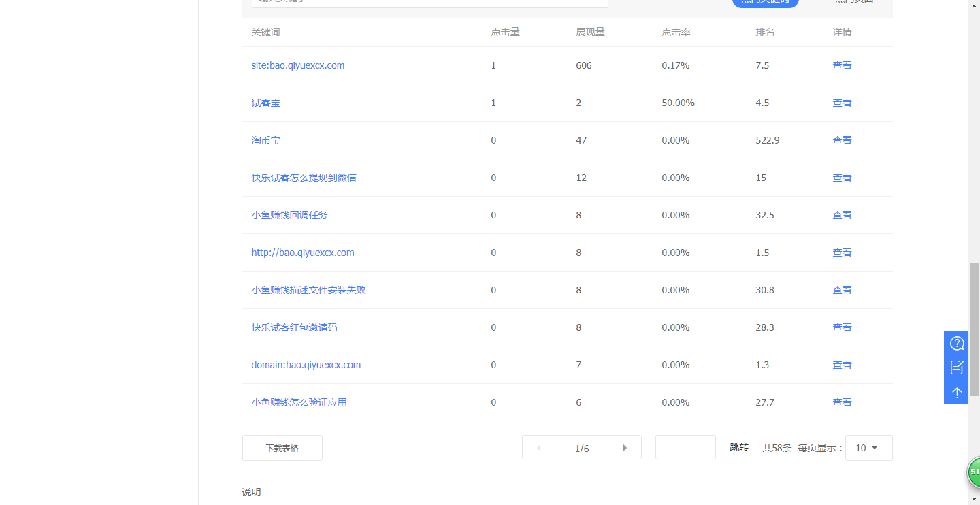980x505 pixels.
Task: Click ranking value 32.5
Action: [765, 215]
